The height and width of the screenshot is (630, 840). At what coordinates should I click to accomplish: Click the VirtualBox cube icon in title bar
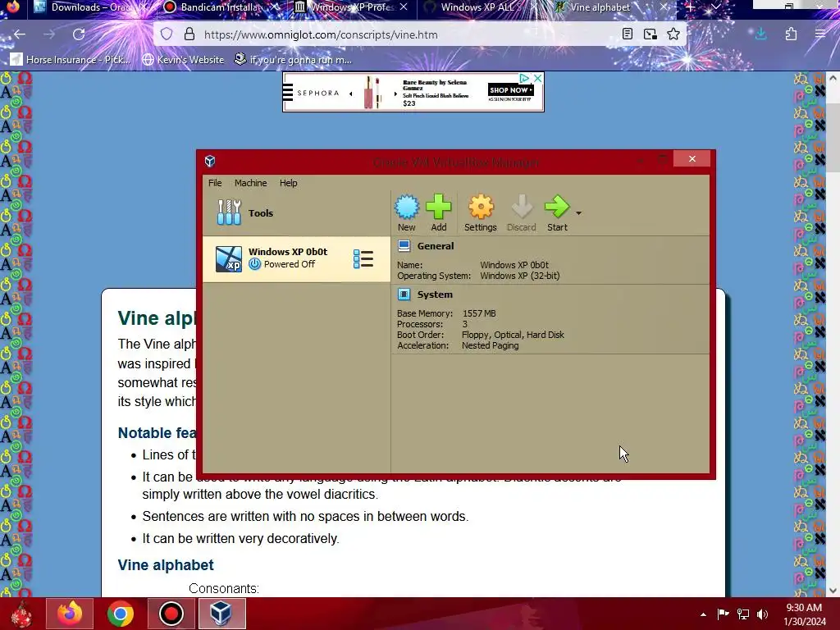tap(210, 162)
